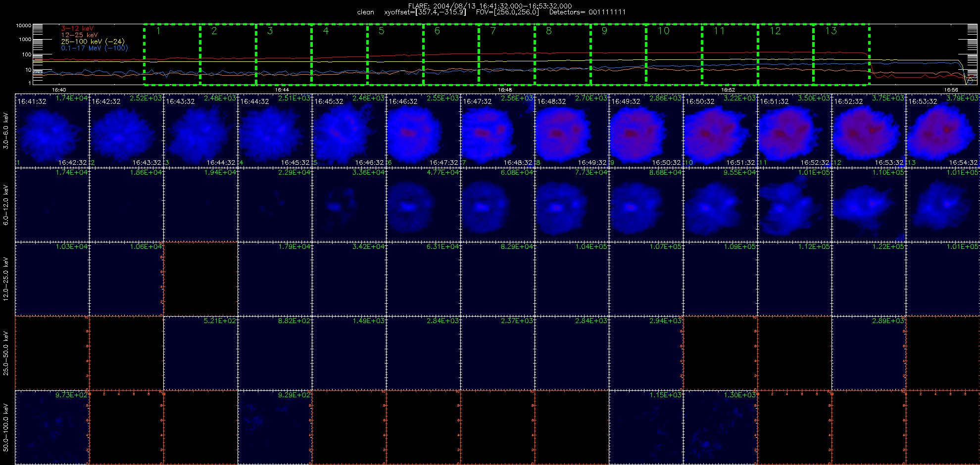The height and width of the screenshot is (465, 980).
Task: Click the '16:41:32' start time label
Action: click(x=32, y=101)
